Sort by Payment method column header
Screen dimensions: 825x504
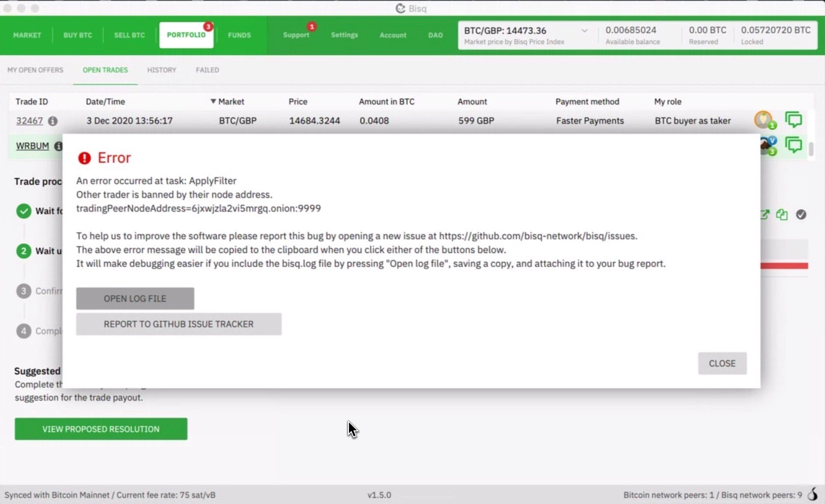point(587,101)
